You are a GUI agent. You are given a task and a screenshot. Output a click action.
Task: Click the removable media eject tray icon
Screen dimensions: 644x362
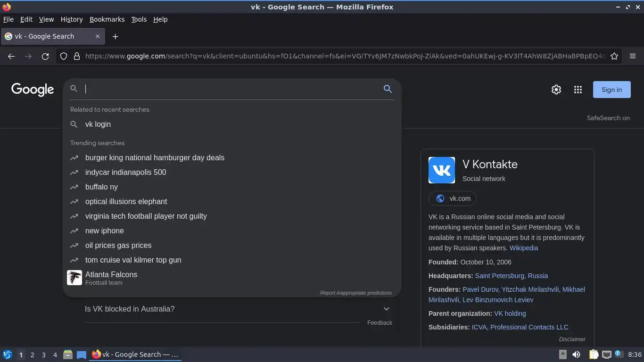pyautogui.click(x=563, y=354)
